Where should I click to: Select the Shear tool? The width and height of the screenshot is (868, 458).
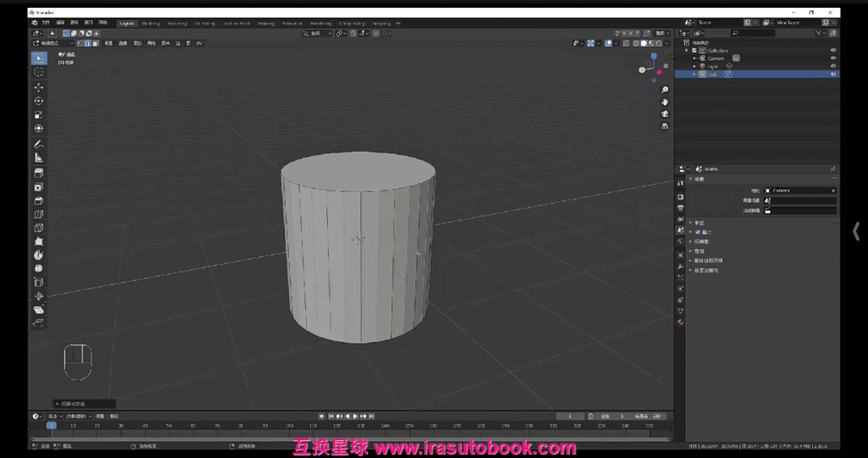coord(39,310)
